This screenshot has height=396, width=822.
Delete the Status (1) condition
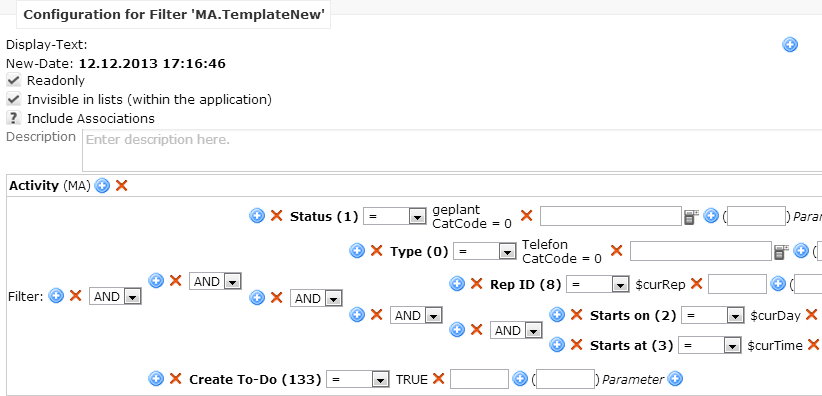point(276,216)
